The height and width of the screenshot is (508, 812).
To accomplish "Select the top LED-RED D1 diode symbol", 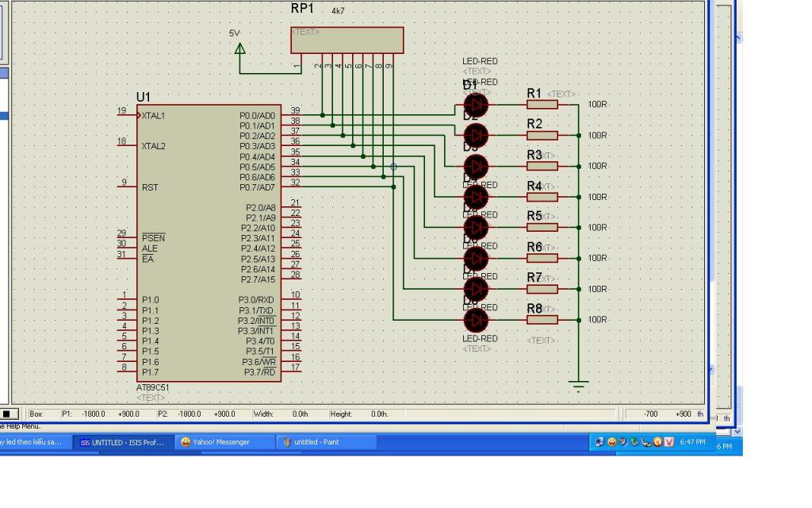I will click(476, 104).
